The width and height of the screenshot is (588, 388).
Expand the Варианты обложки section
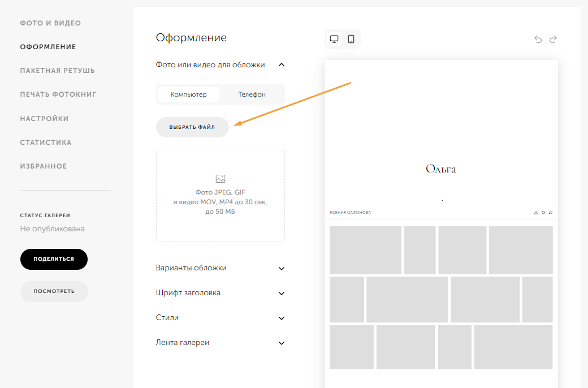220,268
